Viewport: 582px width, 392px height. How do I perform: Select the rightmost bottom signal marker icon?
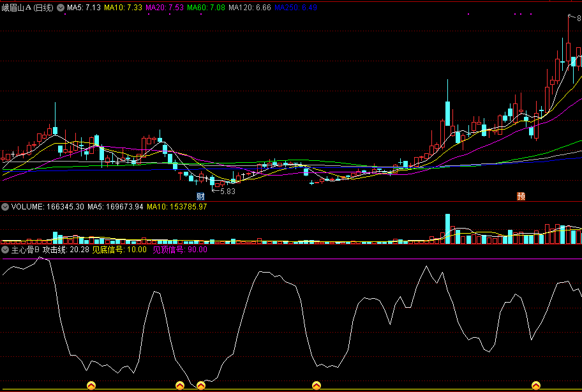pos(535,386)
